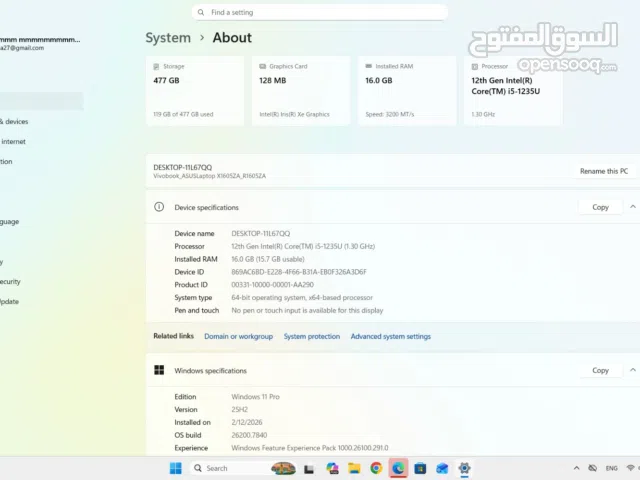
Task: Copy the Device specifications
Action: 600,207
